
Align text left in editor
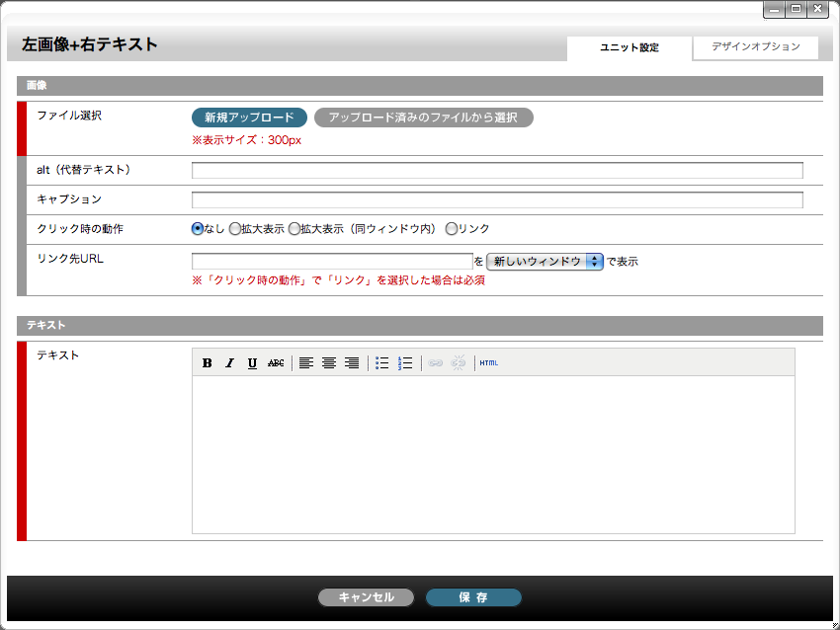306,363
